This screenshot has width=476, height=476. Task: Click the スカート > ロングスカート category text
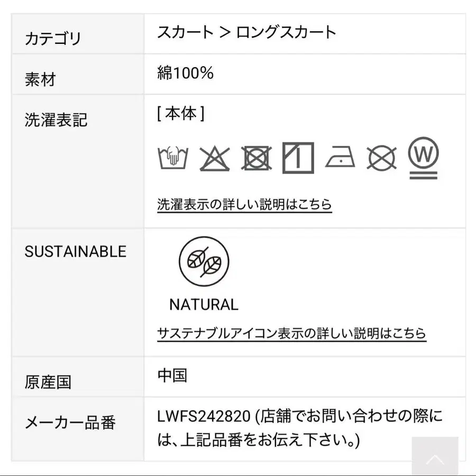pyautogui.click(x=246, y=32)
